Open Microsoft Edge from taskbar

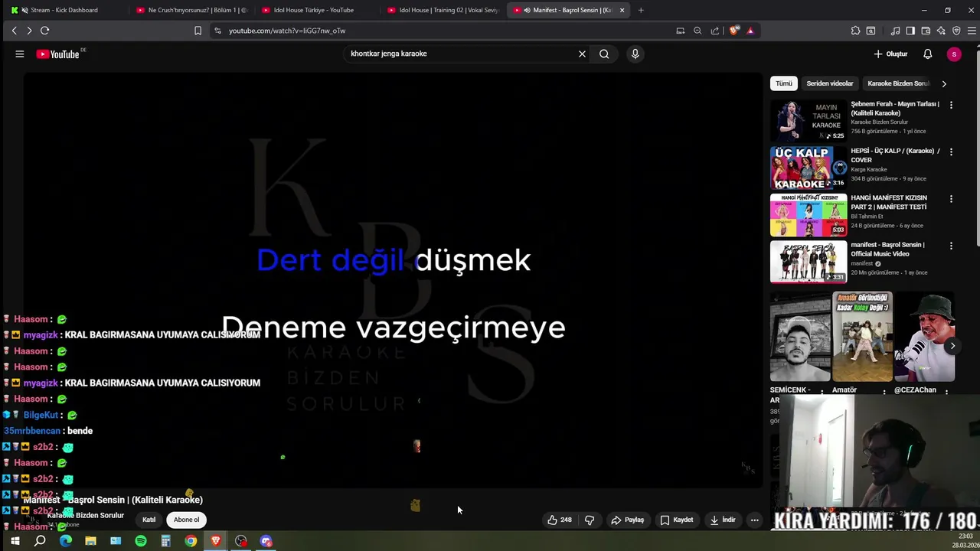click(x=66, y=541)
